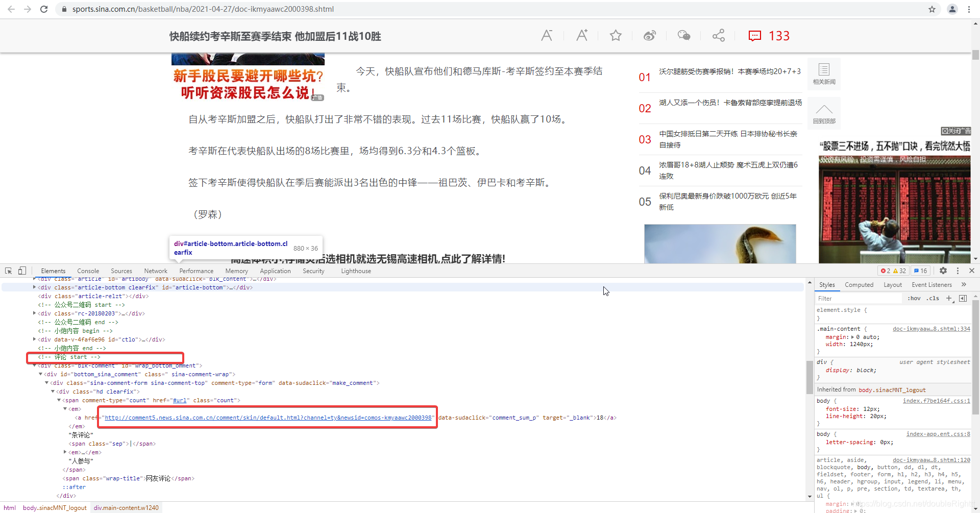Click the WeChat share icon
Image resolution: width=980 pixels, height=513 pixels.
coord(684,35)
